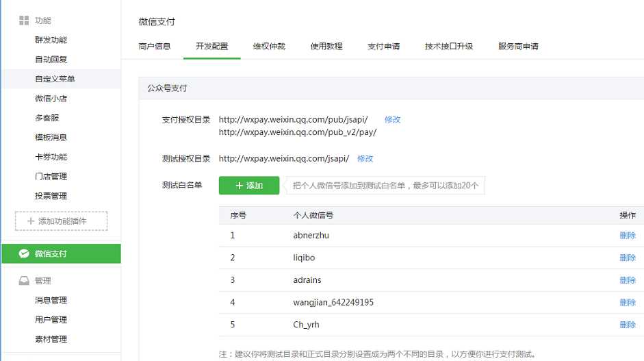Delete liqibo from the whitelist
644x361 pixels.
628,258
